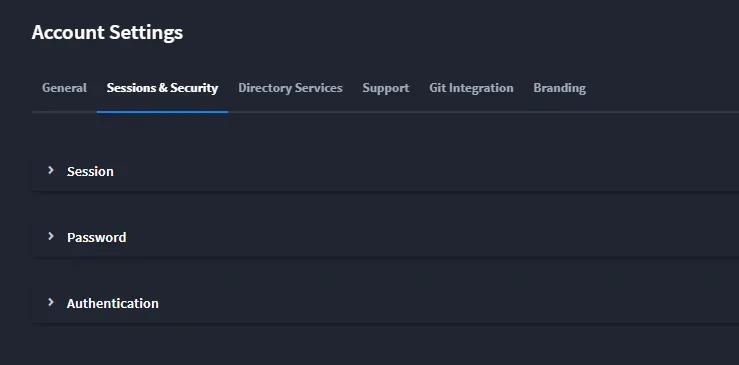Open the Directory Services tab

(x=290, y=88)
